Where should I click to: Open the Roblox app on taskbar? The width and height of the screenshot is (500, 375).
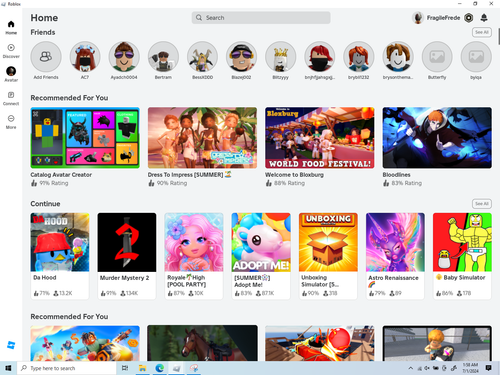point(177,368)
